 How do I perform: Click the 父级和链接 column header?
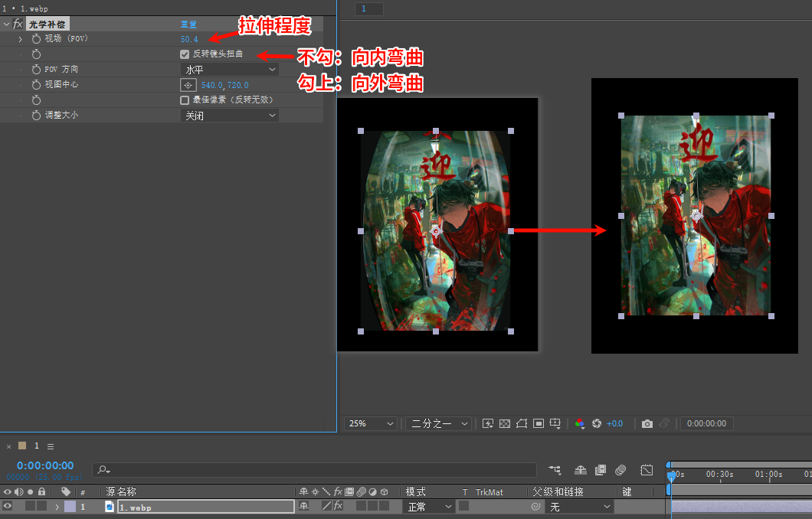(558, 491)
